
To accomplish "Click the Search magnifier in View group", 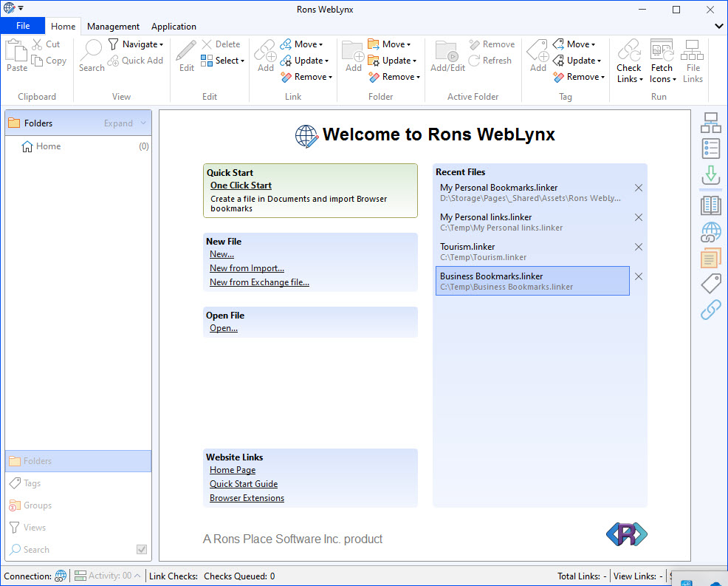I will [92, 50].
